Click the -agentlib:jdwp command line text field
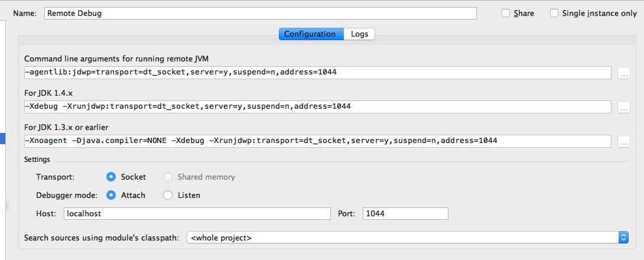The image size is (644, 260). [x=317, y=73]
